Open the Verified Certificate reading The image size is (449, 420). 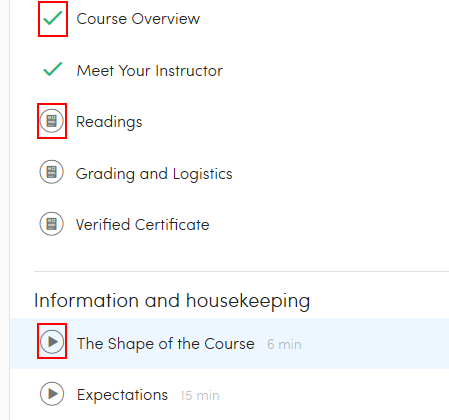click(x=143, y=225)
